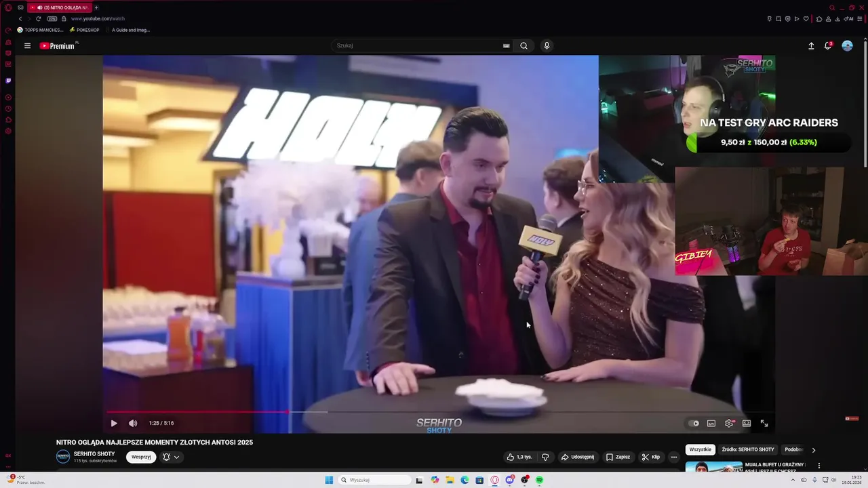Viewport: 868px width, 488px height.
Task: Toggle subtitles on the player
Action: pos(711,423)
